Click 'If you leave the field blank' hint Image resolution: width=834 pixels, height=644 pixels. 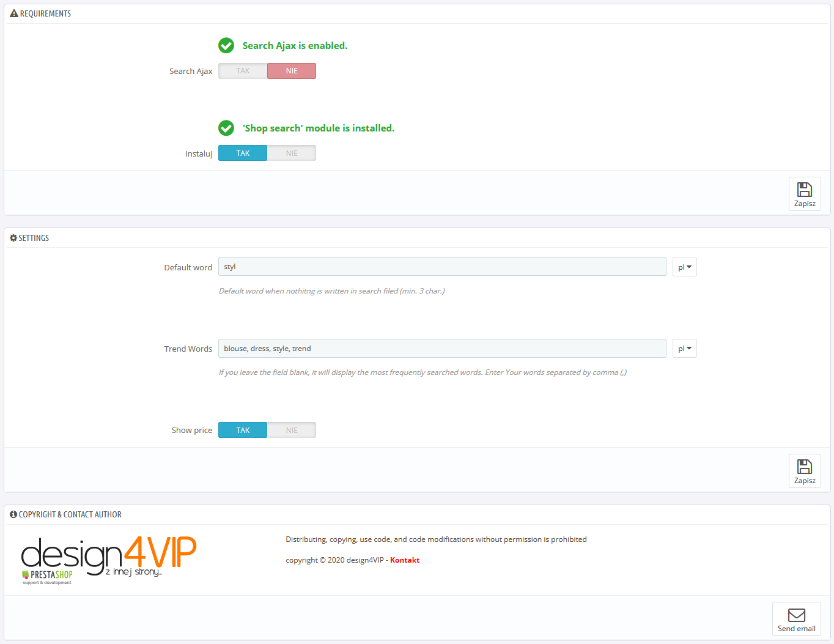tap(423, 372)
